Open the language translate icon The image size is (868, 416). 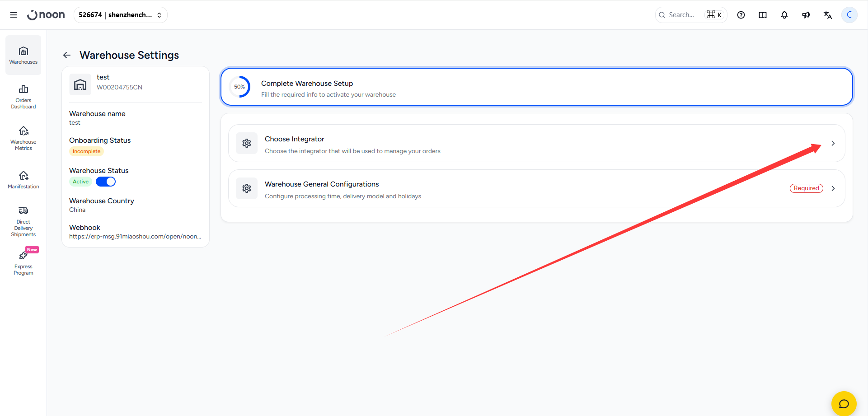click(828, 15)
